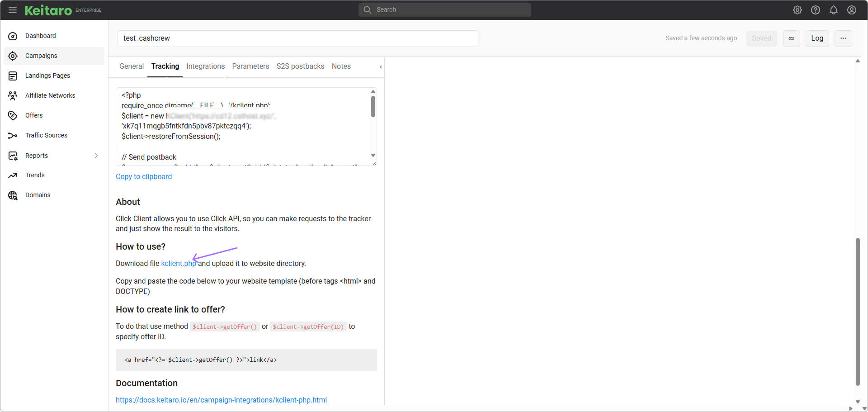This screenshot has height=412, width=868.
Task: Open the Parameters tab
Action: pos(250,66)
